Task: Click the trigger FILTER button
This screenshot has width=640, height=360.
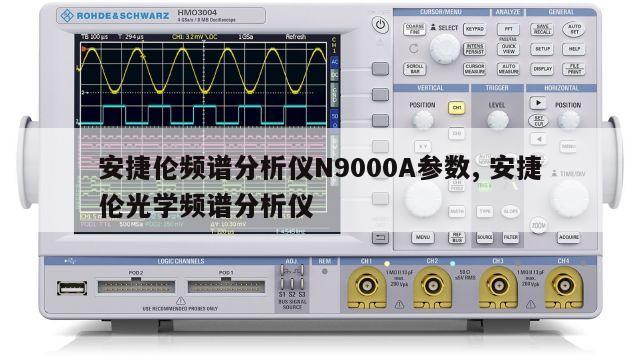Action: pos(511,238)
